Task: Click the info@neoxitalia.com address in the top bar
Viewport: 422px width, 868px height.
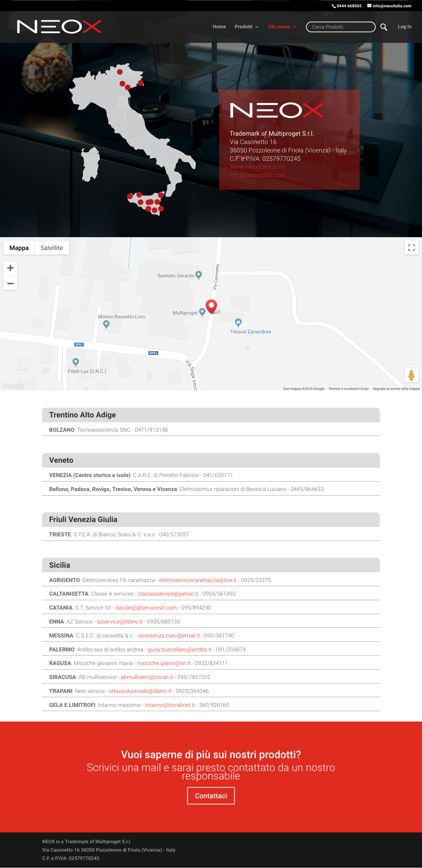Action: [x=392, y=6]
